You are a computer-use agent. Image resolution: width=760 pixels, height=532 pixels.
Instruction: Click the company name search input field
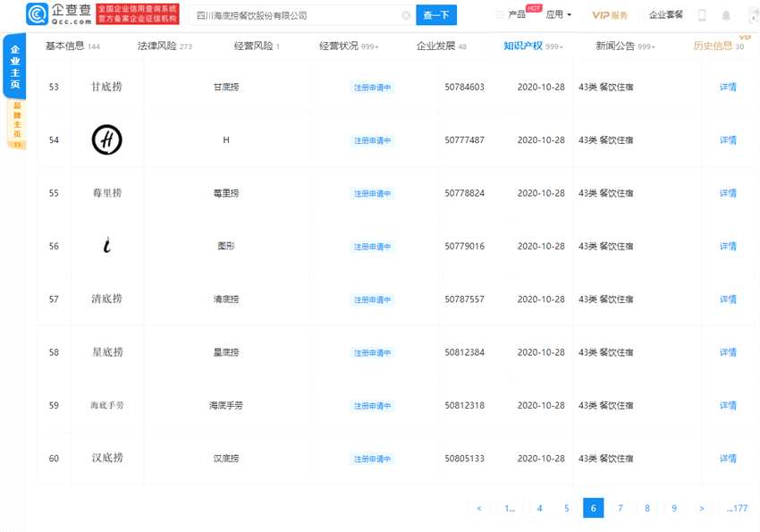pyautogui.click(x=295, y=15)
